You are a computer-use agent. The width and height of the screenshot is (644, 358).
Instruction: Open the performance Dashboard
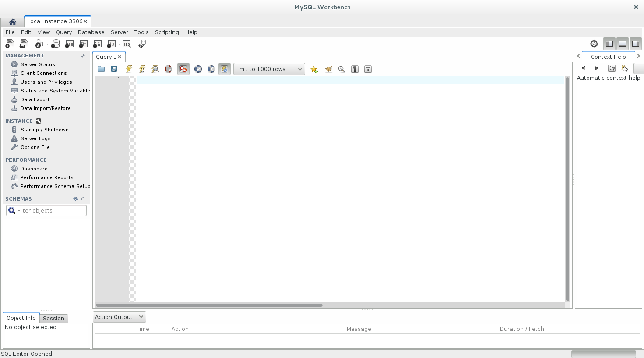[34, 169]
